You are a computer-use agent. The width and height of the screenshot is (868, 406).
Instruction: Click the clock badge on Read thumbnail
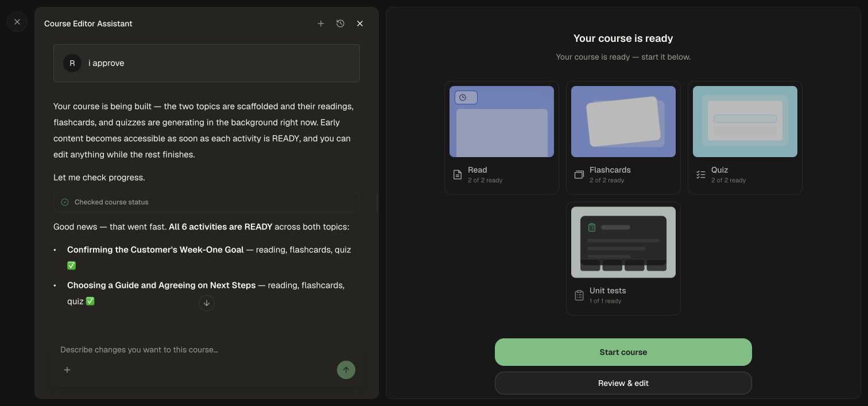click(466, 97)
